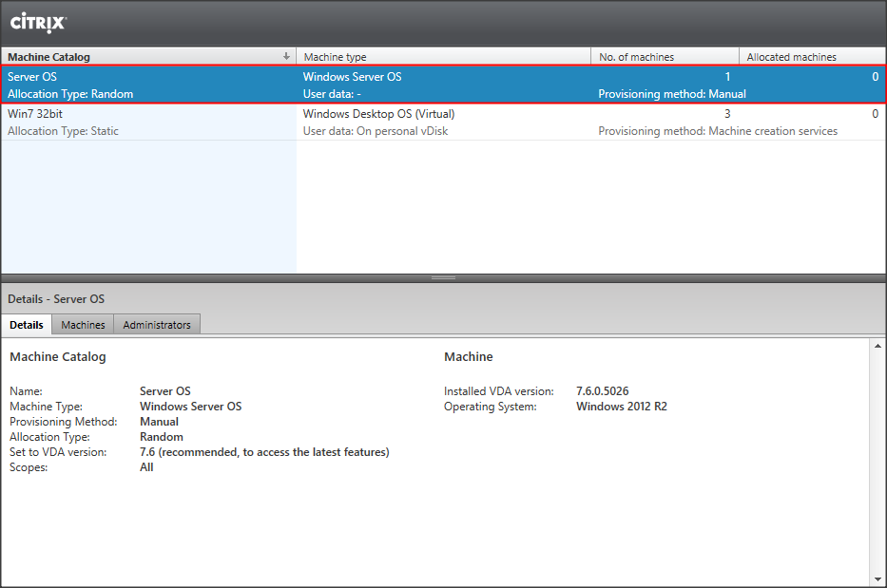Click the Citrix logo in header

pos(38,23)
